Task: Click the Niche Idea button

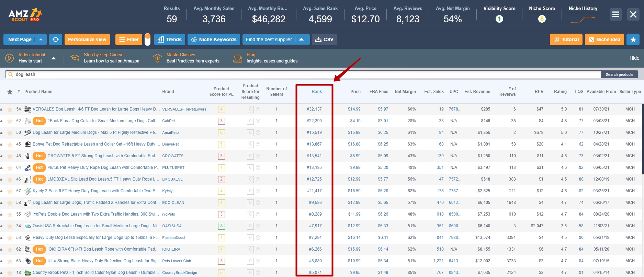Action: [x=605, y=39]
